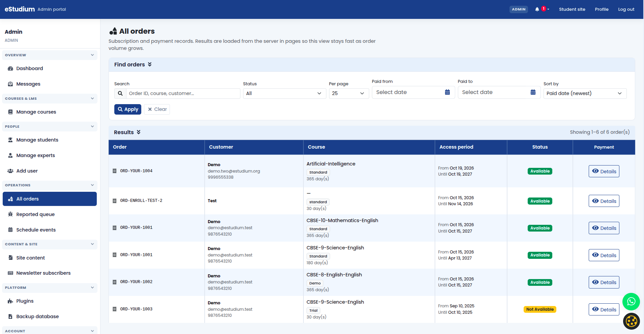Open Messages in the sidebar
644x334 pixels.
pyautogui.click(x=50, y=84)
